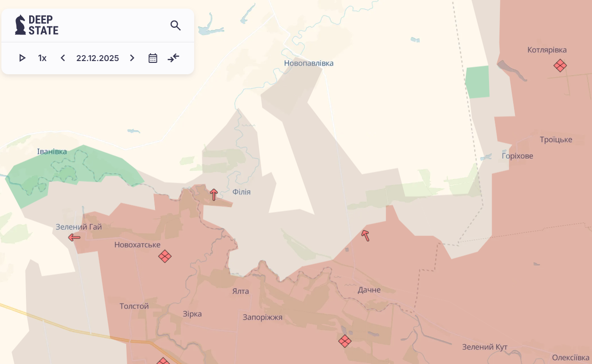592x364 pixels.
Task: Select the diamond marker below Новохатське
Action: tap(165, 256)
